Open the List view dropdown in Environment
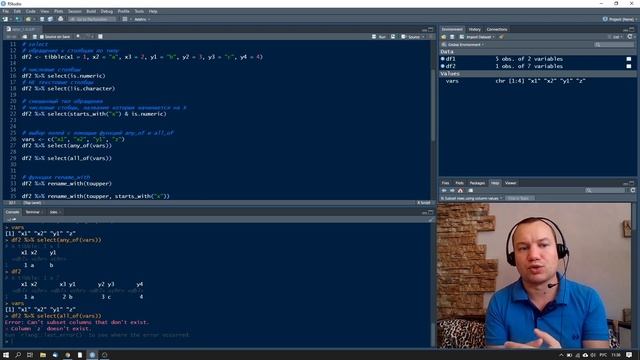Viewport: 640px width, 360px height. pyautogui.click(x=616, y=37)
